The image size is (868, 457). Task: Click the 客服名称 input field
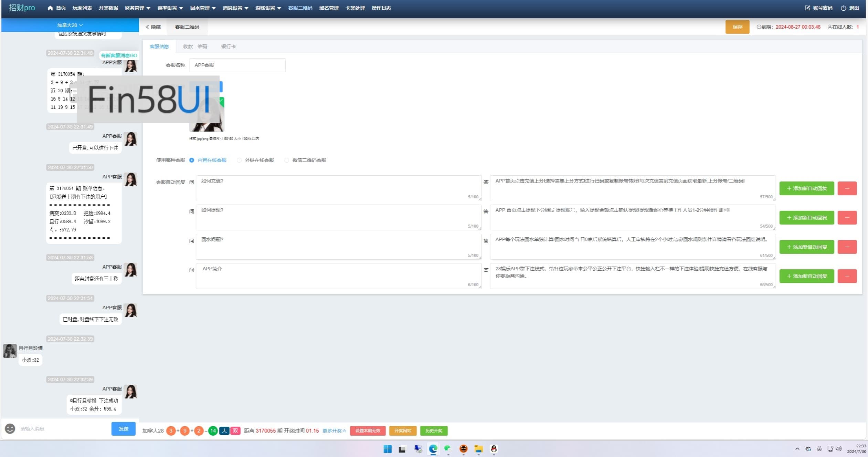[237, 65]
